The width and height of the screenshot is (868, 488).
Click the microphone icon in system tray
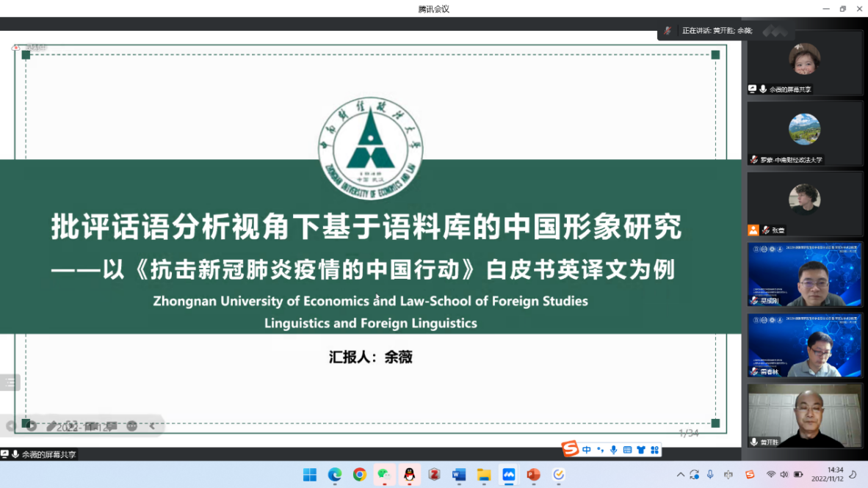[710, 475]
